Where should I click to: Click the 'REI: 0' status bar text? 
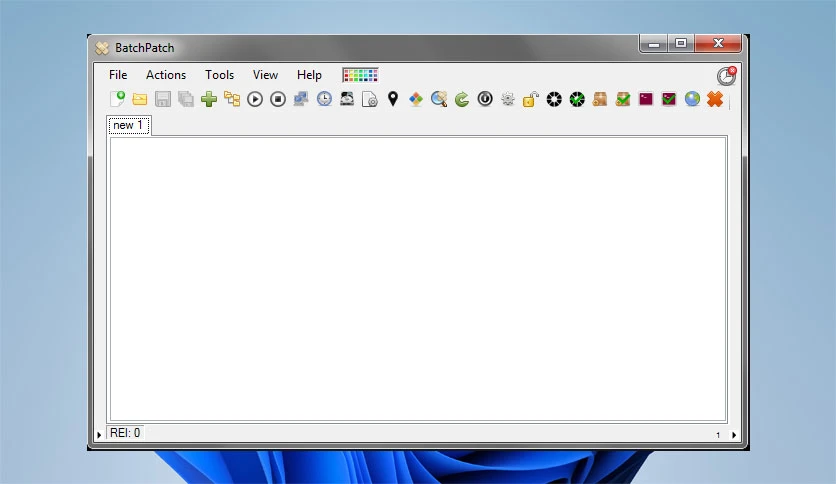click(x=125, y=433)
